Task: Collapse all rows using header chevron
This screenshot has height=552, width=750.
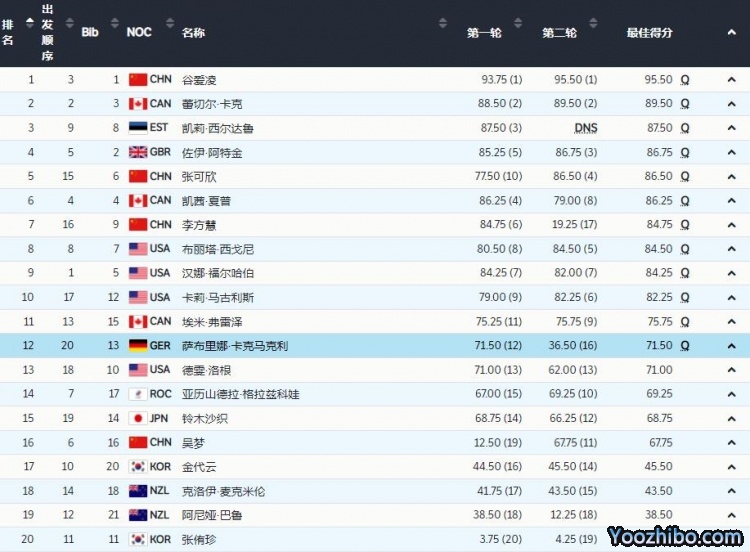Action: coord(731,32)
